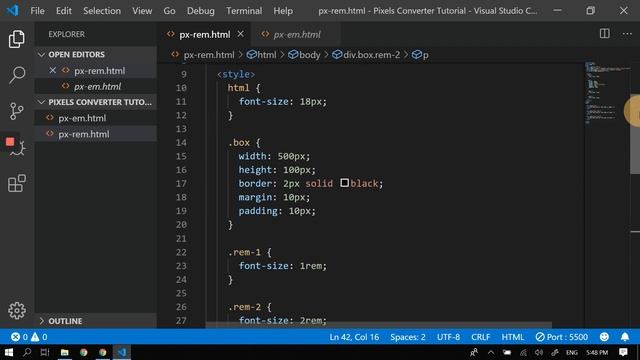The height and width of the screenshot is (360, 640).
Task: Click the clock showing 5:48 PM
Action: point(597,352)
